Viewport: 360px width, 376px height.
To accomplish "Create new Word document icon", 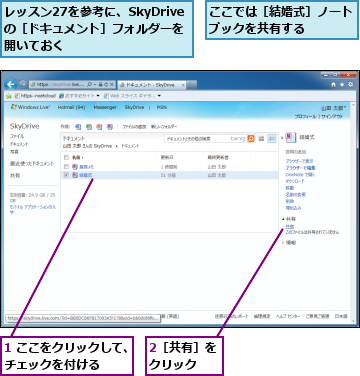I will click(78, 127).
